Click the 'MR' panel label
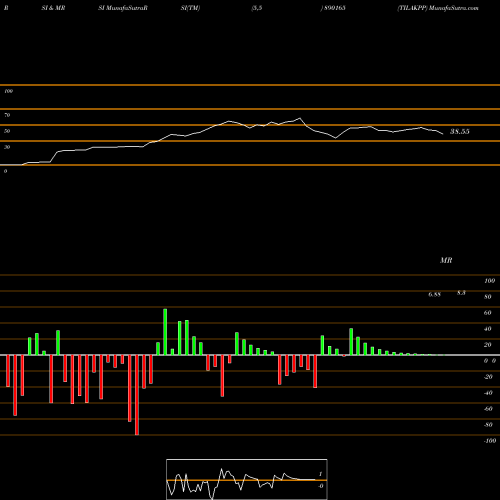500x500 pixels. [446, 260]
